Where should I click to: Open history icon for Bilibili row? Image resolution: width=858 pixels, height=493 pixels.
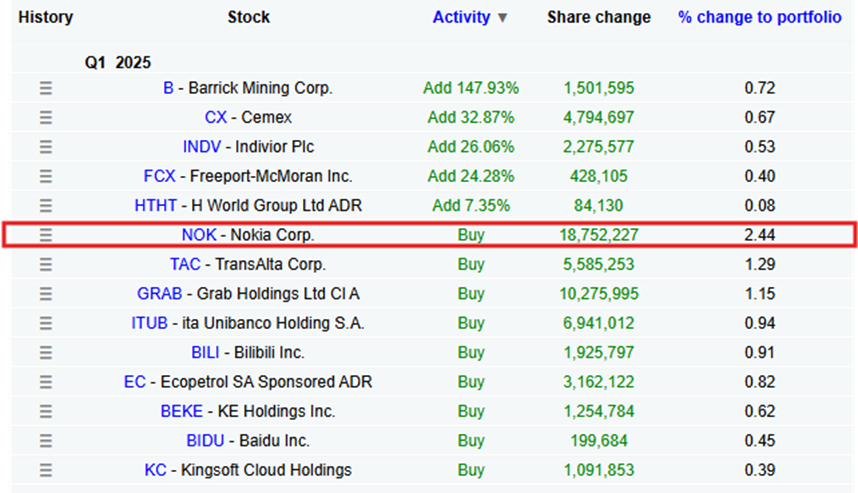click(45, 353)
